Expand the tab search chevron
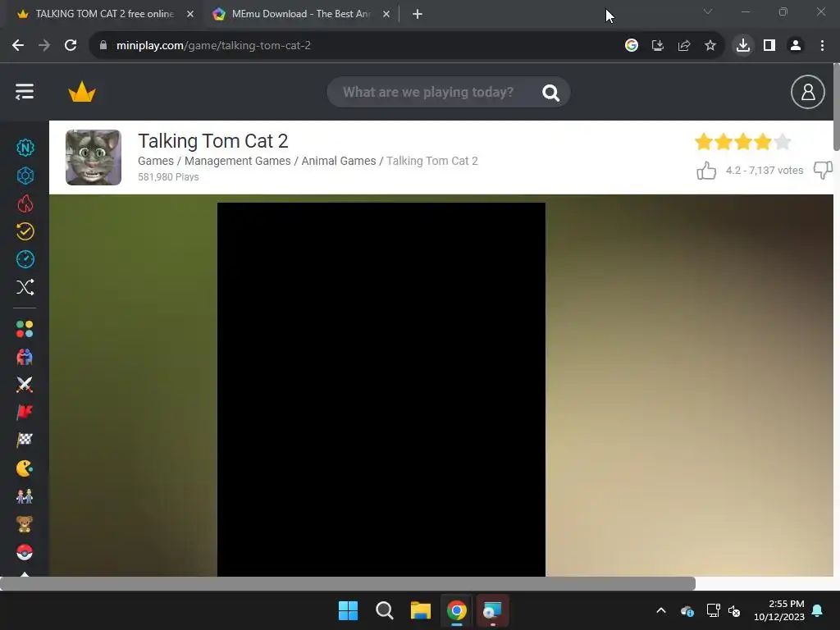This screenshot has width=840, height=630. [708, 11]
